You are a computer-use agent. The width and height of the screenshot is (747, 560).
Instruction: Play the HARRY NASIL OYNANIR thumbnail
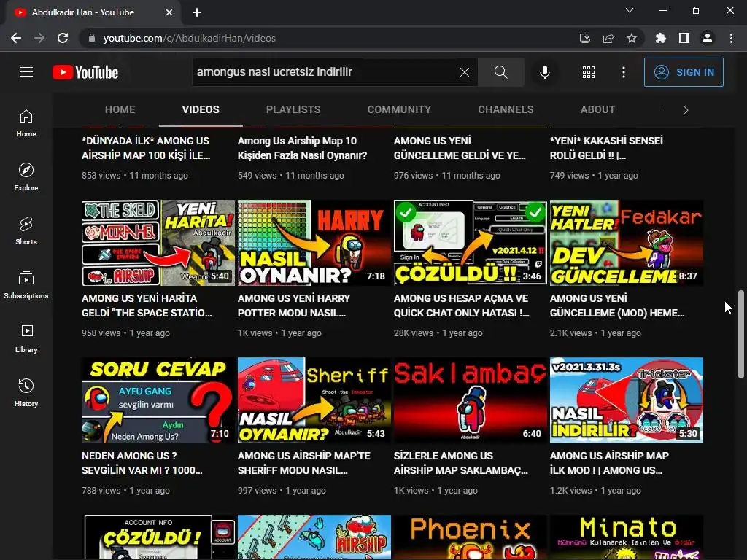pos(314,243)
